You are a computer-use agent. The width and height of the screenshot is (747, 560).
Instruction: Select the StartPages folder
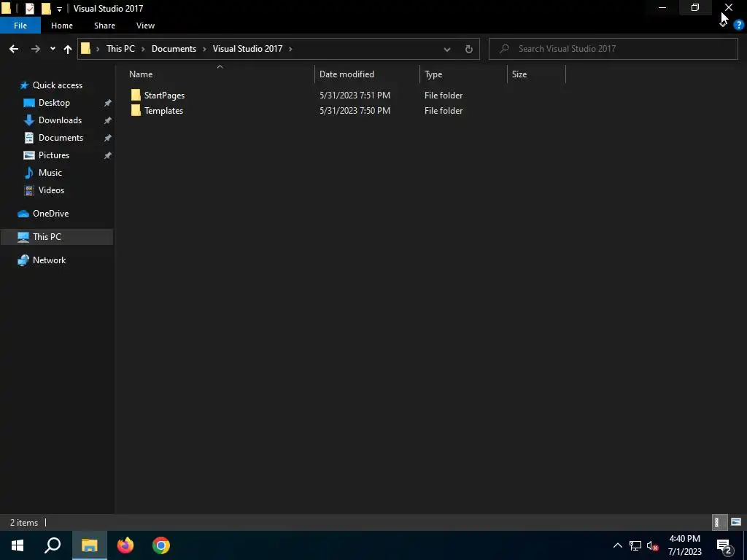(164, 96)
